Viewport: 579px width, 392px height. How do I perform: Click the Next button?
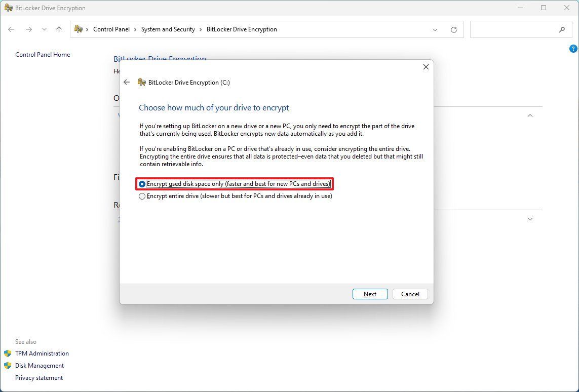(370, 294)
